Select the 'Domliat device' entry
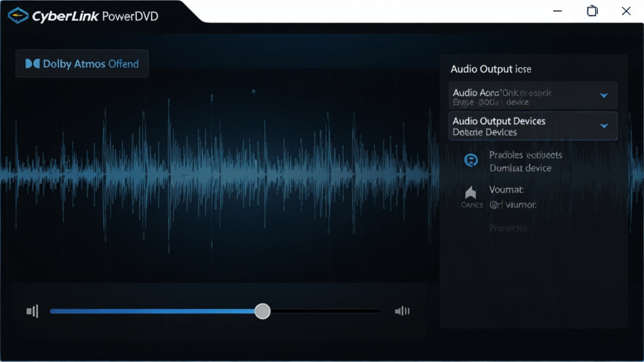 tap(520, 168)
